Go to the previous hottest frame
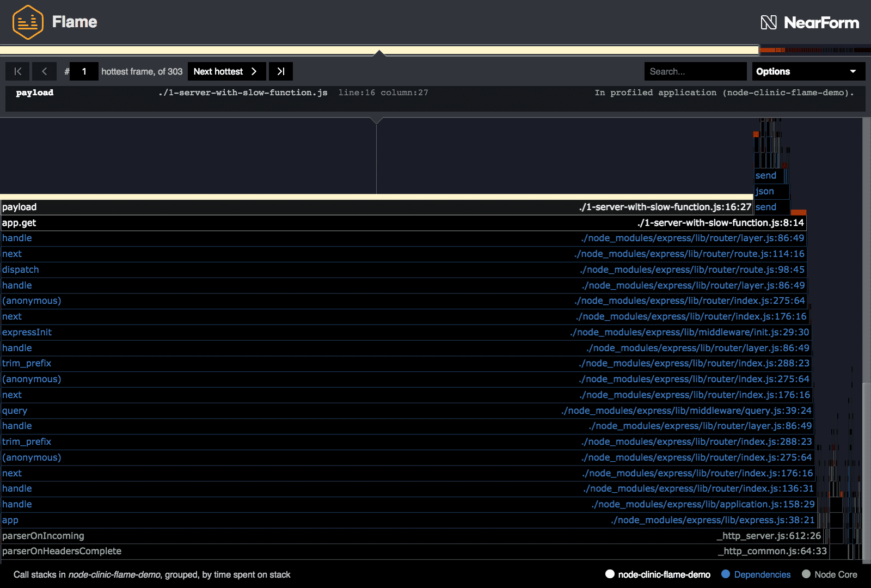 tap(44, 71)
